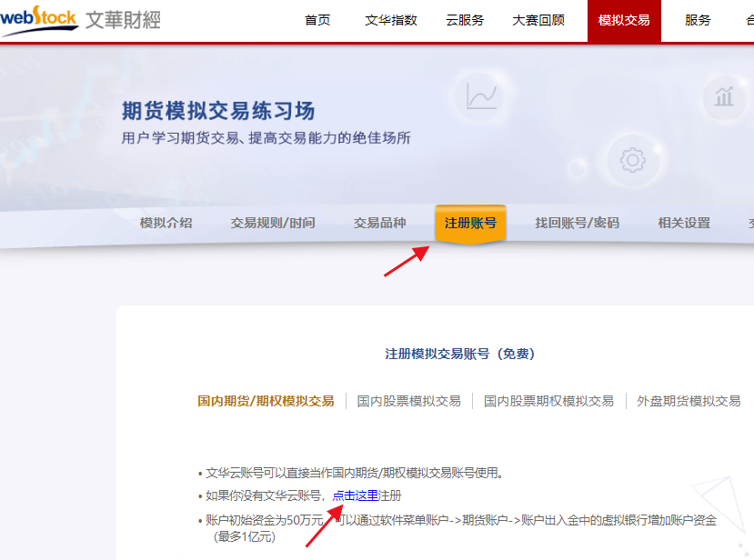Open the 找回账号/密码 page

click(577, 222)
